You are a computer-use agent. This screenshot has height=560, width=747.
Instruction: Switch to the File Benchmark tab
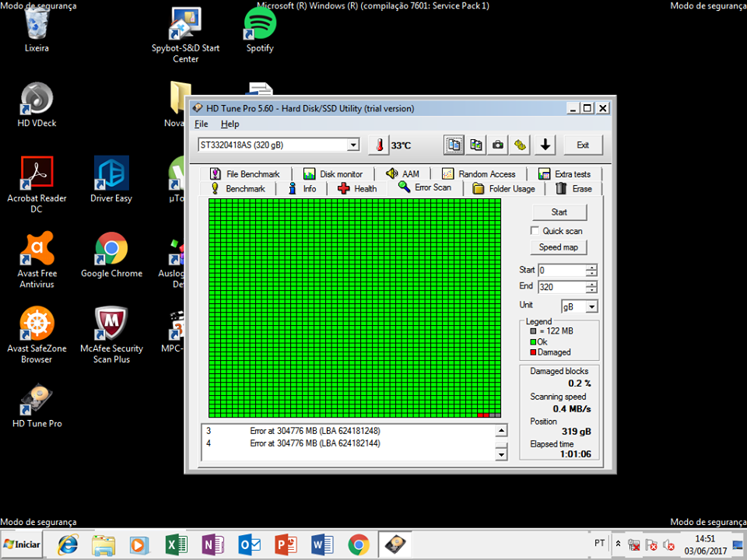point(245,173)
